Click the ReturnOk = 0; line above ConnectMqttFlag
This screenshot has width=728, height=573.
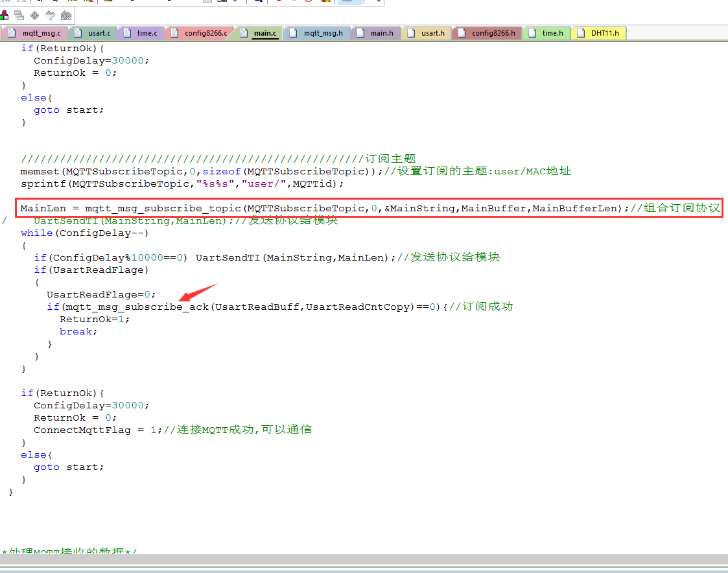point(75,418)
